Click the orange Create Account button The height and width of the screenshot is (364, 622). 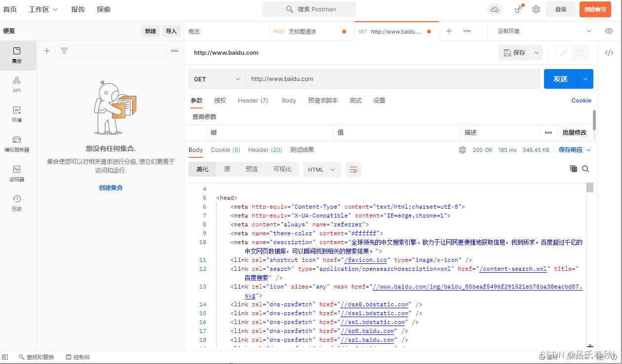point(595,9)
